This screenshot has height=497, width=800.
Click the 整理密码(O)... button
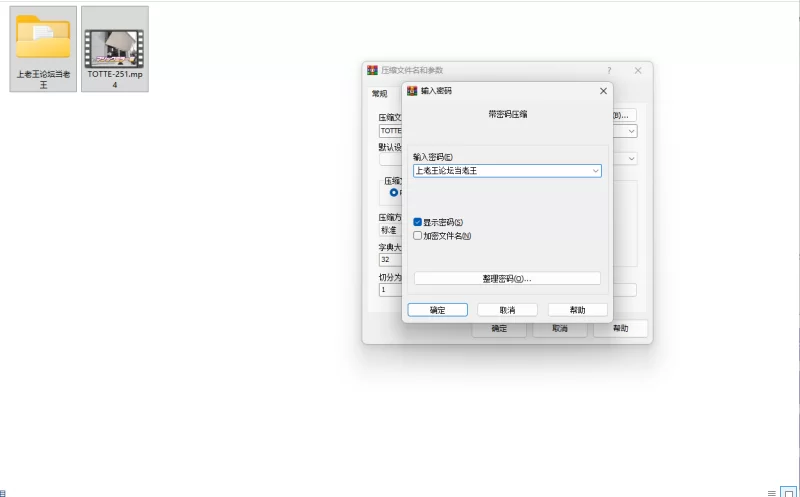pos(507,279)
